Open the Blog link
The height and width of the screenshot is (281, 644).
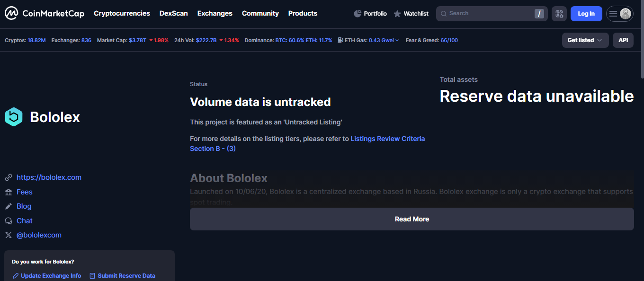click(24, 206)
